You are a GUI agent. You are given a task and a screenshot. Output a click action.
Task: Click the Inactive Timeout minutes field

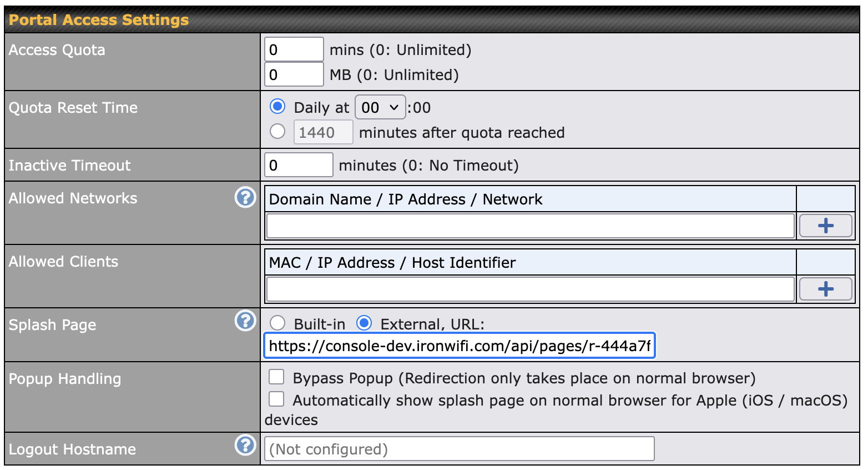[x=299, y=165]
